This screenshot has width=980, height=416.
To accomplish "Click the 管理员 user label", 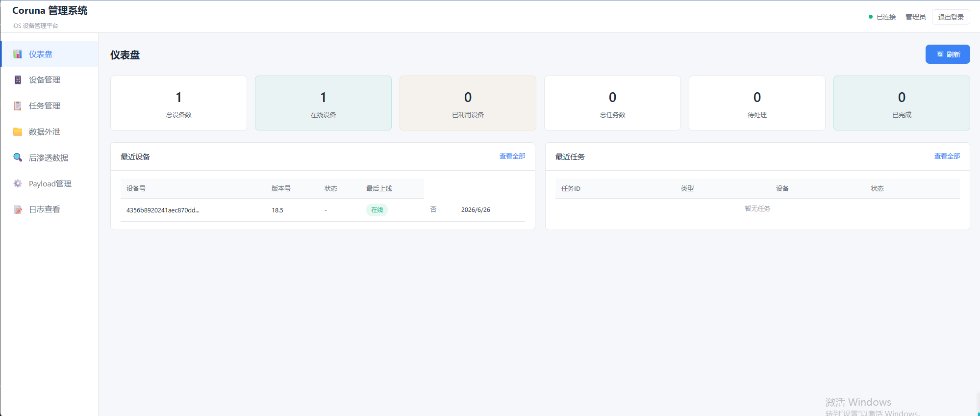I will point(915,17).
